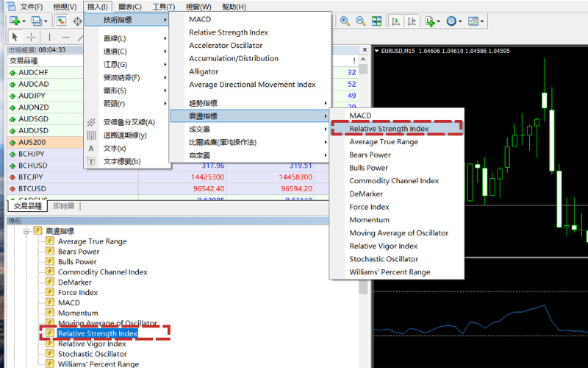Choose Relative Strength Index in oscillators submenu

pyautogui.click(x=389, y=129)
